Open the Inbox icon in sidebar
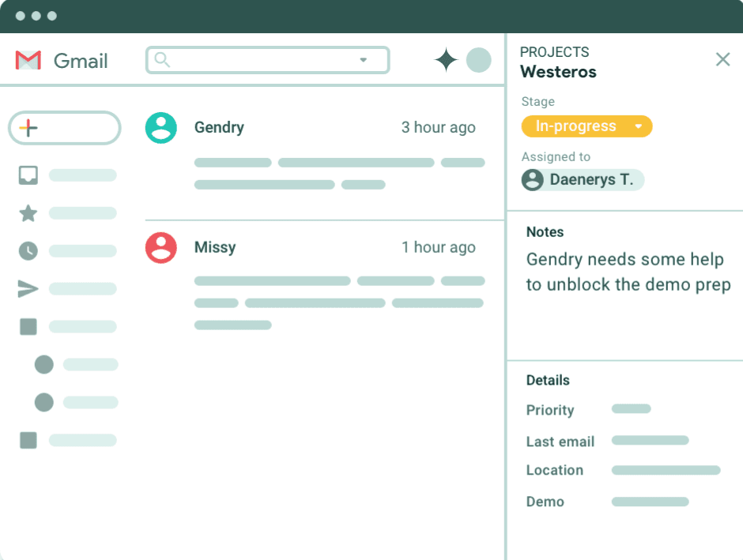 pyautogui.click(x=28, y=175)
